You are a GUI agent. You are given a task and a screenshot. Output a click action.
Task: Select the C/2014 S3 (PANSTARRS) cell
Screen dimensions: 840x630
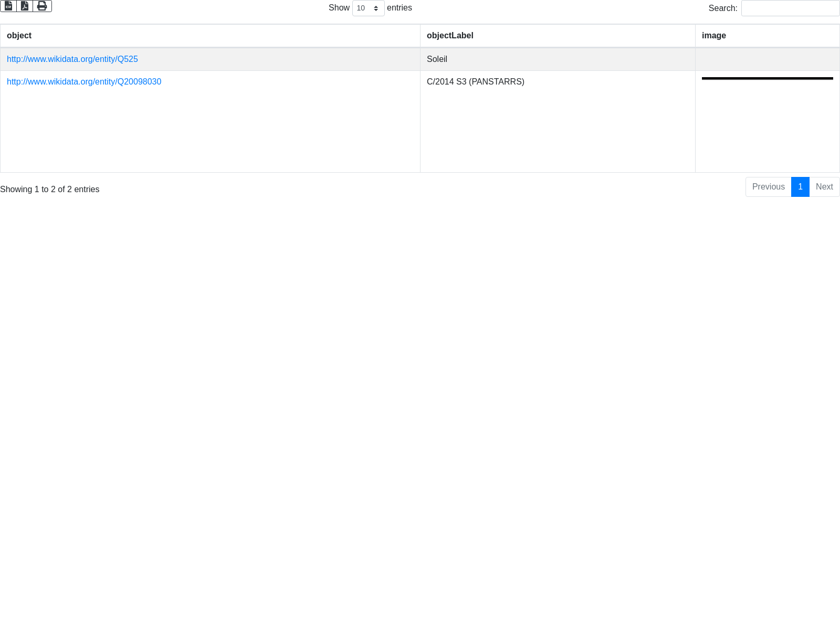pyautogui.click(x=475, y=82)
